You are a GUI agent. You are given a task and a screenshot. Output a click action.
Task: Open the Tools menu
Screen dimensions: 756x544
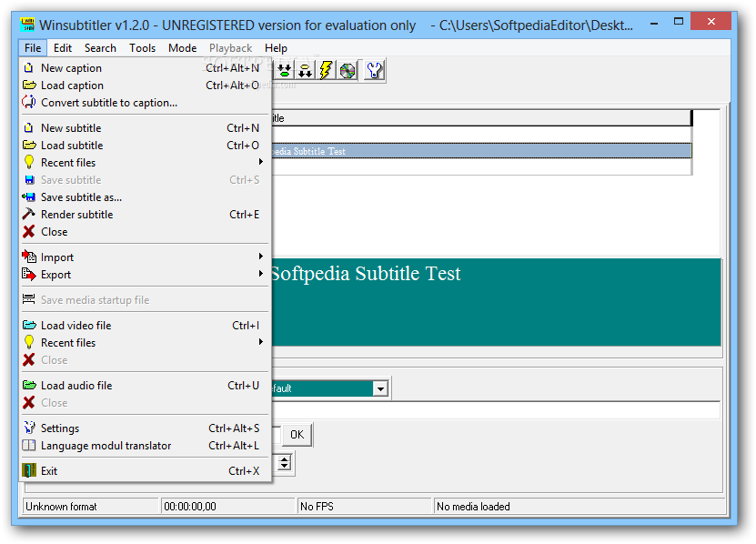[x=142, y=48]
